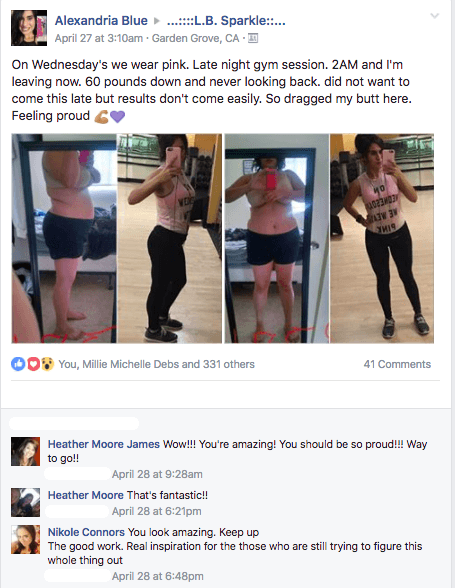Open the Garden Grove, CA location link
The height and width of the screenshot is (588, 455).
point(195,38)
